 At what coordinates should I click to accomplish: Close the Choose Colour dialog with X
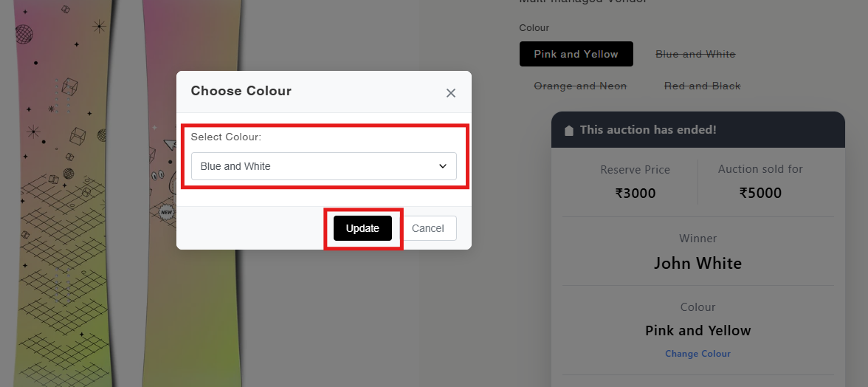450,93
